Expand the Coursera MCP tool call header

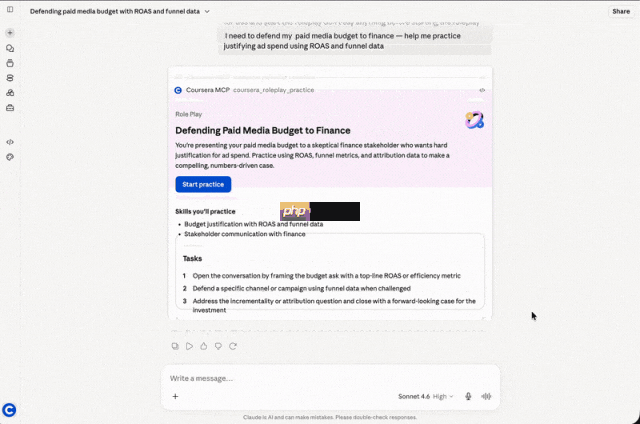coord(330,90)
